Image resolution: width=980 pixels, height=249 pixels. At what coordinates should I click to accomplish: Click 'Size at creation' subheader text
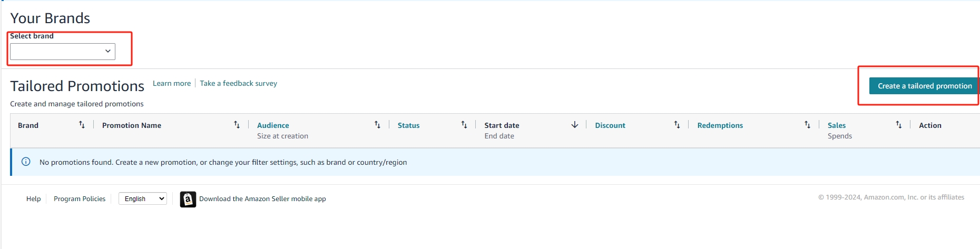282,136
